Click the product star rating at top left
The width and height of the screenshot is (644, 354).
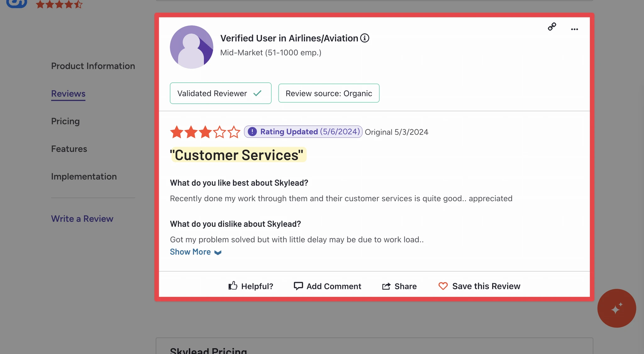59,4
